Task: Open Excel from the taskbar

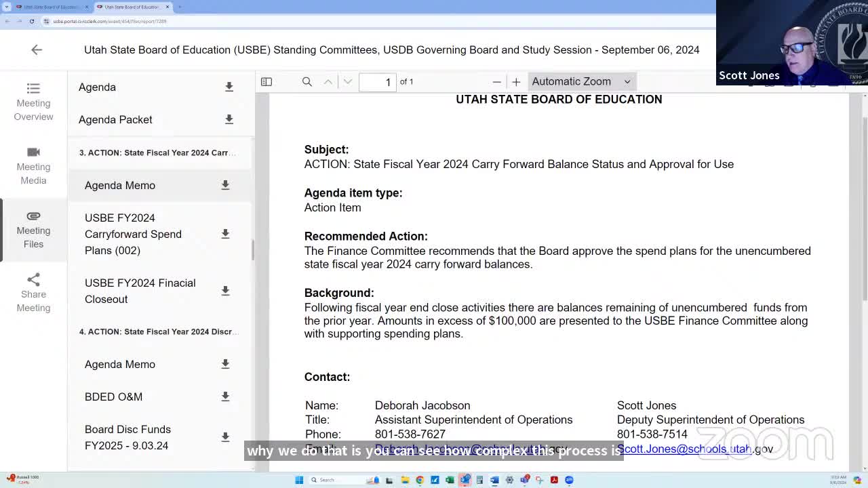Action: tap(449, 480)
